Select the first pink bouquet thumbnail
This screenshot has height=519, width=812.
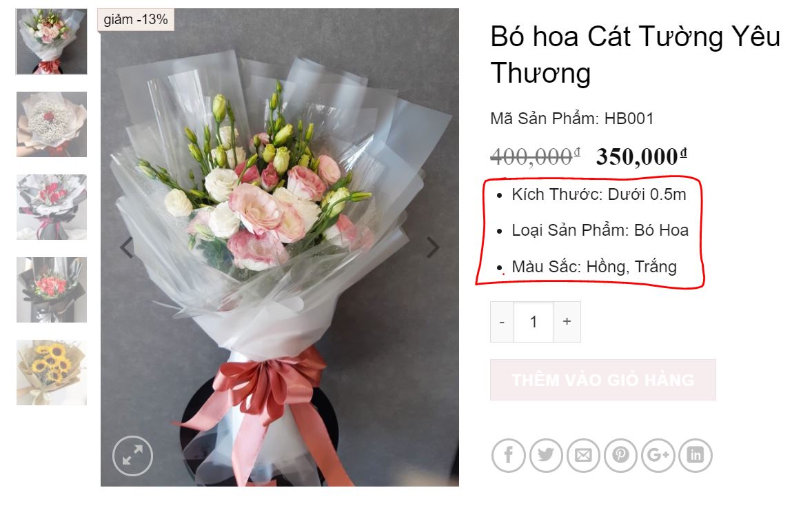[51, 41]
